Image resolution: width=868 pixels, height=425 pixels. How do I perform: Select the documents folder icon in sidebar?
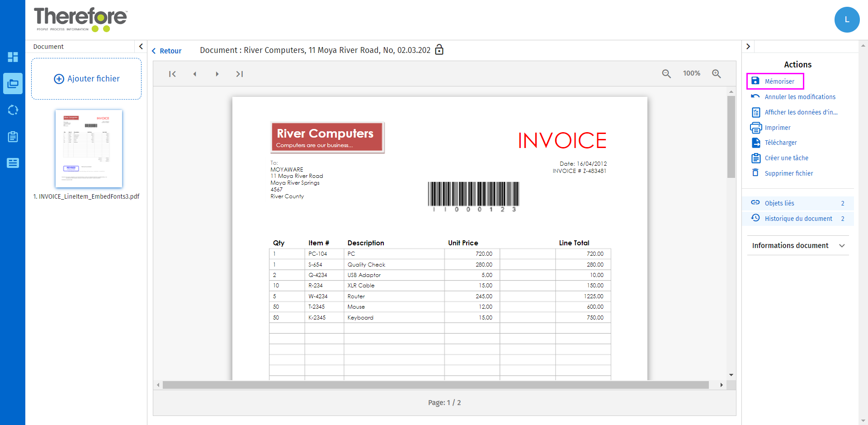coord(13,84)
